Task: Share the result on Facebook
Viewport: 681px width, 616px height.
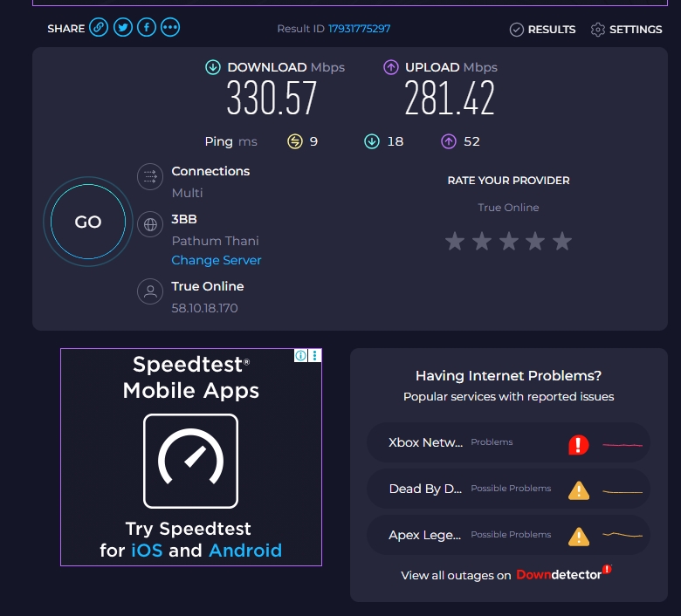Action: coord(147,28)
